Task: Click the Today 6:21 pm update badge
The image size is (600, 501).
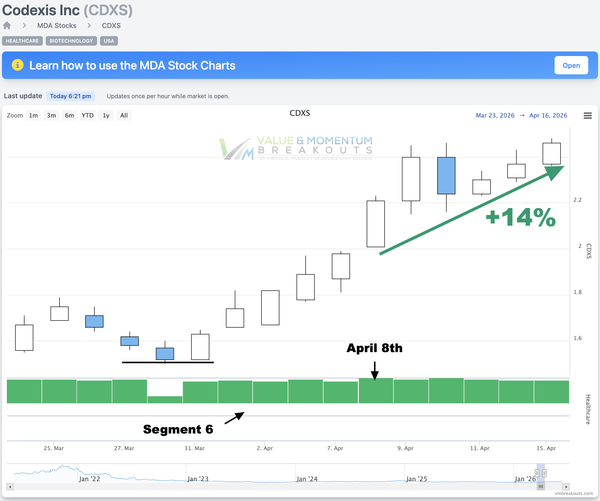Action: tap(70, 96)
